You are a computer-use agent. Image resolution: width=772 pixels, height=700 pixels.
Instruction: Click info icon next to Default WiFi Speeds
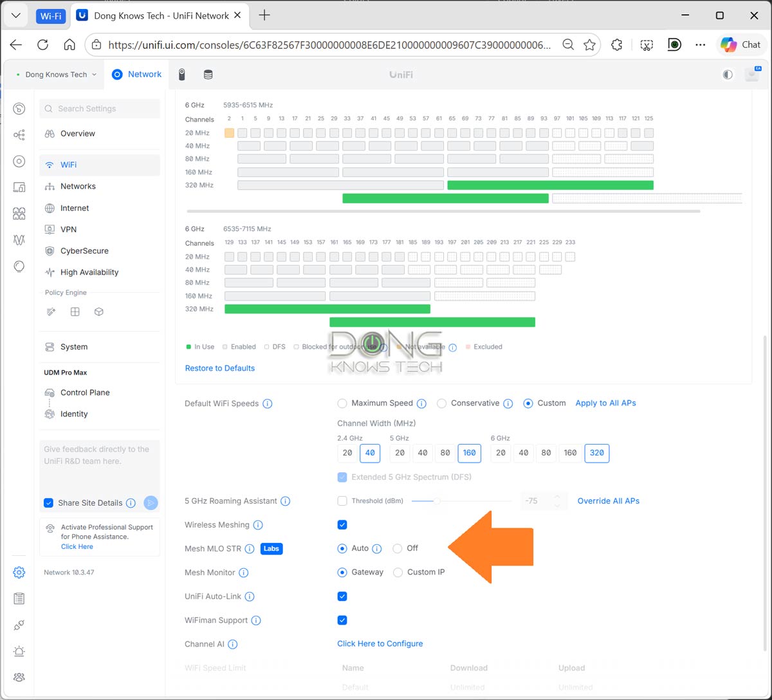[x=268, y=404]
